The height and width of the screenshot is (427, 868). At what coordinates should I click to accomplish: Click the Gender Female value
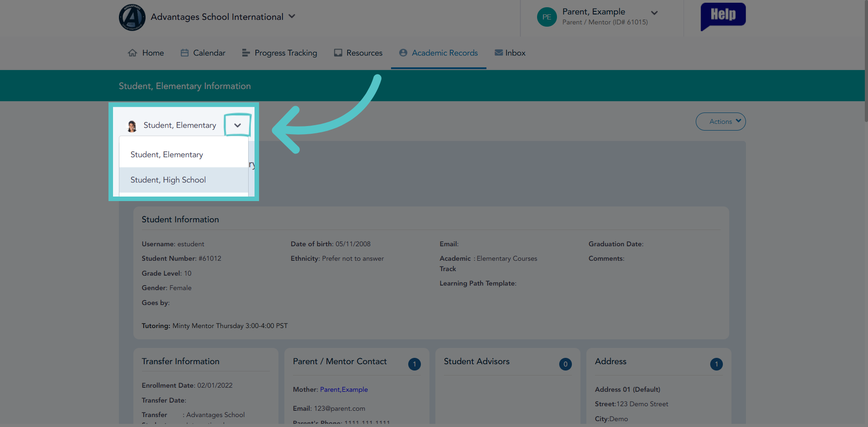point(180,288)
